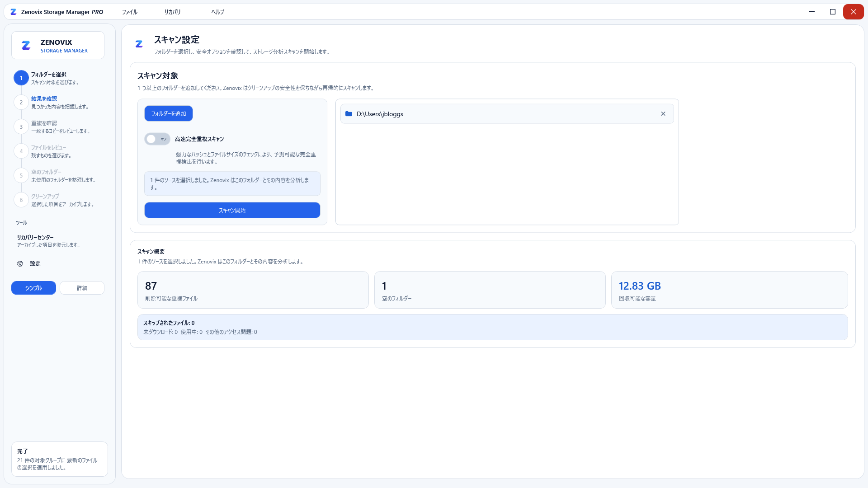Open the ファイル menu

pyautogui.click(x=129, y=12)
